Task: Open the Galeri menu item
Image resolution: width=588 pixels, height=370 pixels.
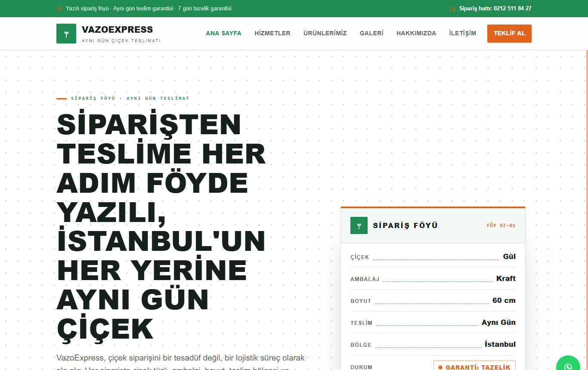Action: (x=371, y=33)
